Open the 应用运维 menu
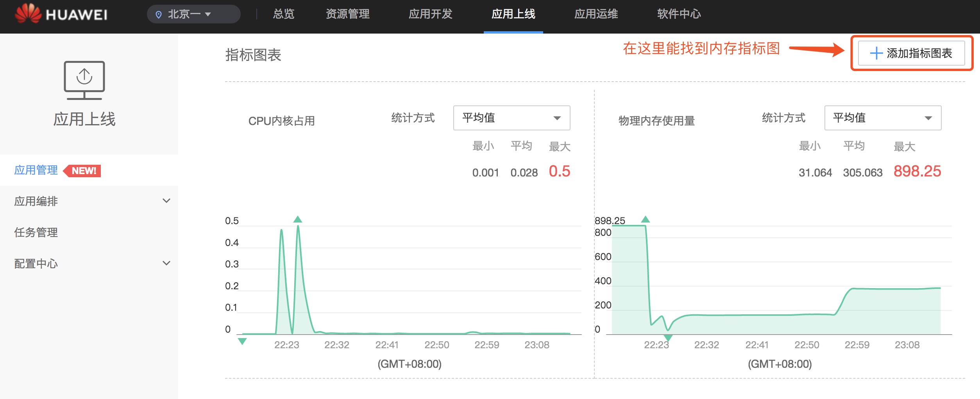980x399 pixels. click(x=596, y=14)
